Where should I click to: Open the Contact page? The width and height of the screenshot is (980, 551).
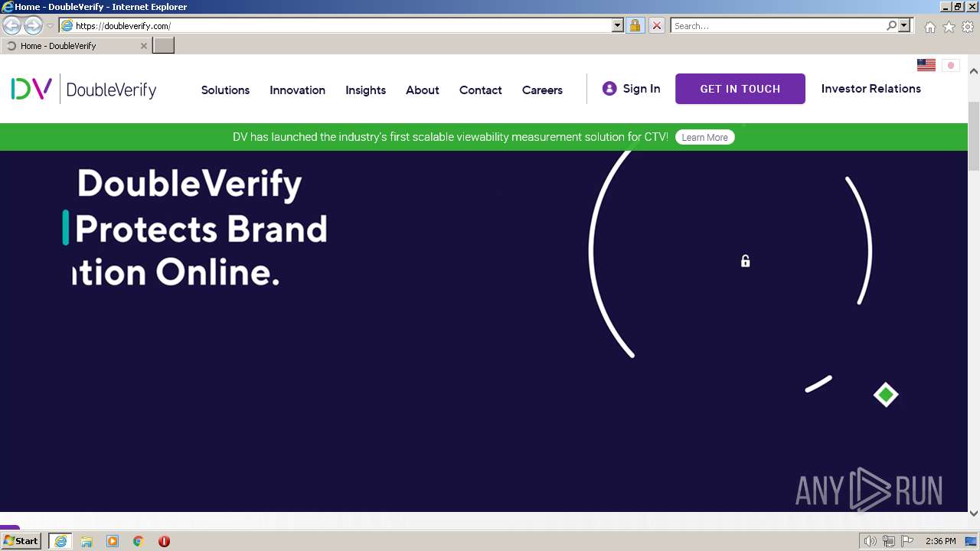(x=481, y=90)
